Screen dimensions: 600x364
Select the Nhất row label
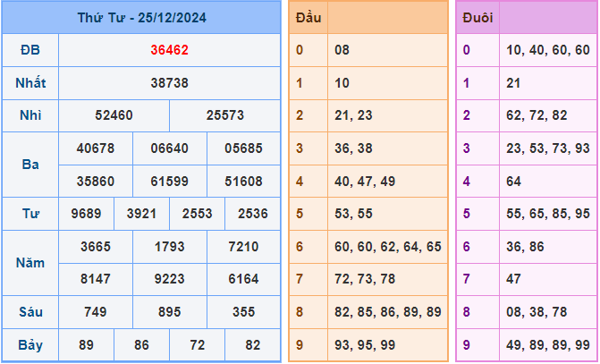30,83
